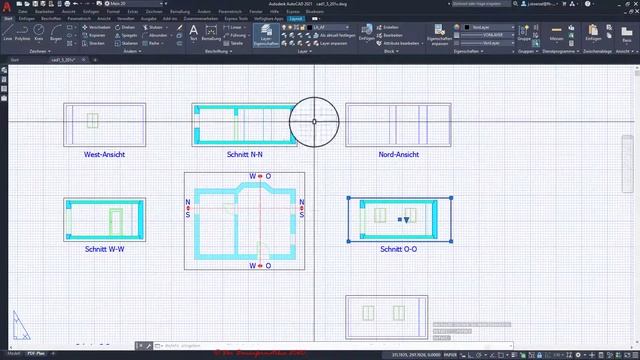This screenshot has width=640, height=360.
Task: Click the clipboard Einfügen (paste) icon
Action: pos(593,32)
